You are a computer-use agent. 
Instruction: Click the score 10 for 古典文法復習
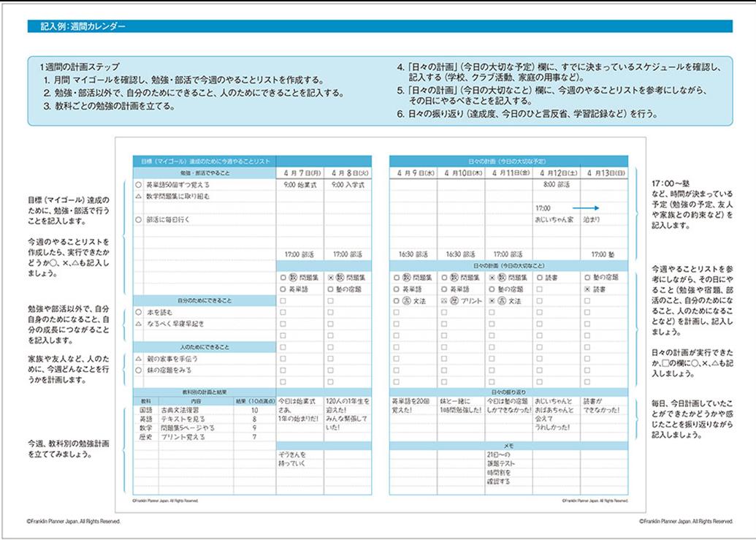click(x=254, y=411)
